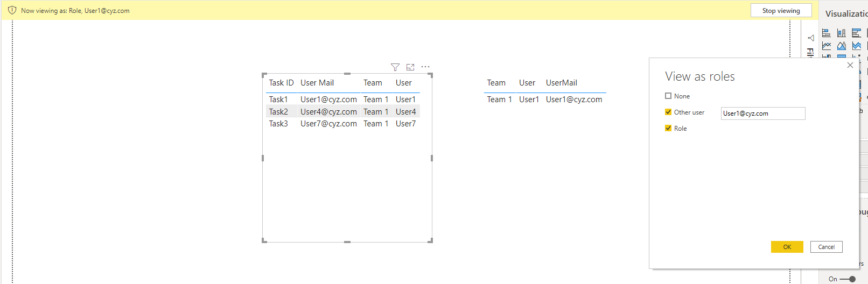868x284 pixels.
Task: Open more options ellipsis on table visual
Action: (425, 67)
